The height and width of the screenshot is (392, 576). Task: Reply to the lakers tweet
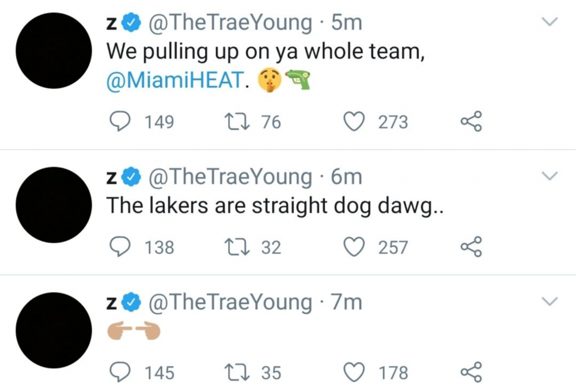click(119, 247)
